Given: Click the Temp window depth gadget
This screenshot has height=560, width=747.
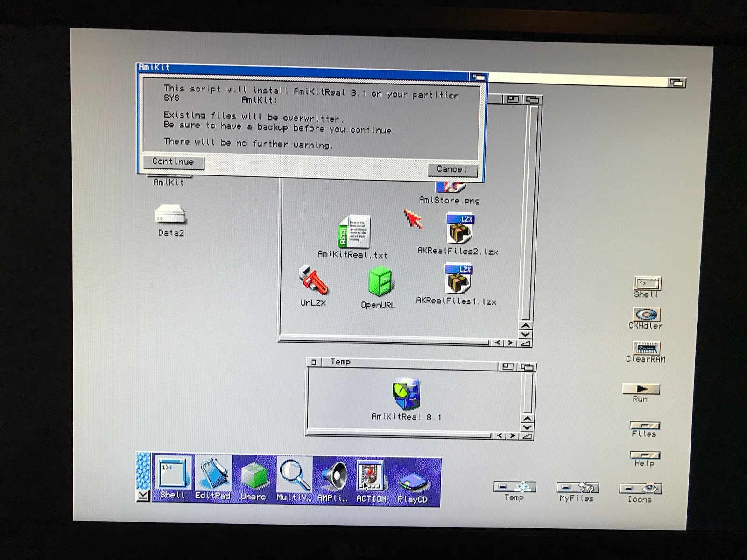Looking at the screenshot, I should 527,367.
